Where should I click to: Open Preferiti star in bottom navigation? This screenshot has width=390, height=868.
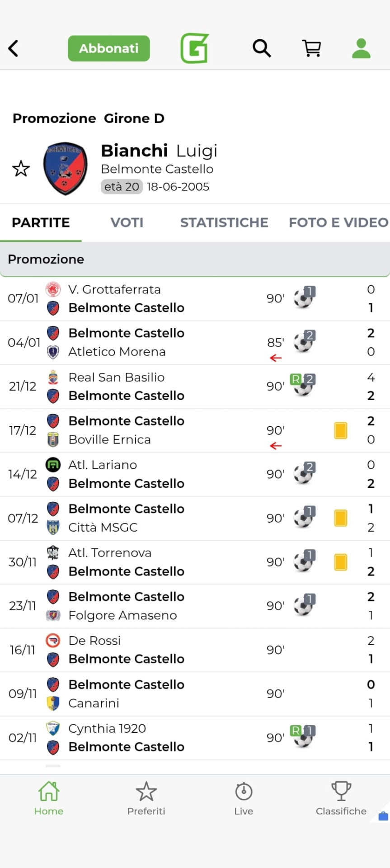click(x=146, y=798)
